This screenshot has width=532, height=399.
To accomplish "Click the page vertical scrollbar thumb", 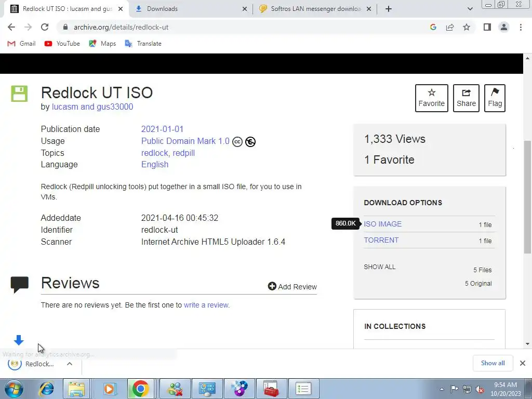I will [x=527, y=197].
